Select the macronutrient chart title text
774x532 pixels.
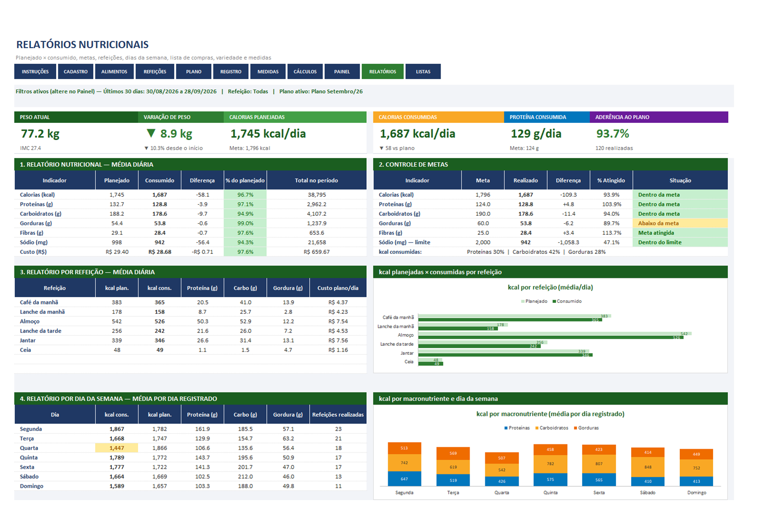pos(550,414)
